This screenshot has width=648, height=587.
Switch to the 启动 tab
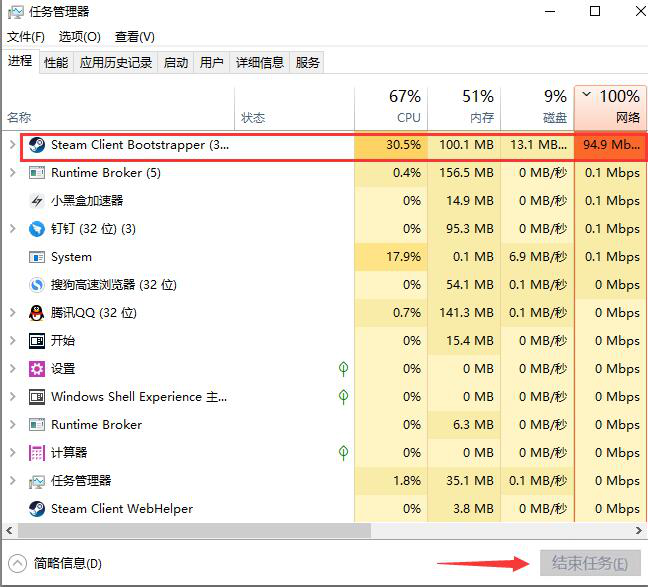tap(176, 62)
